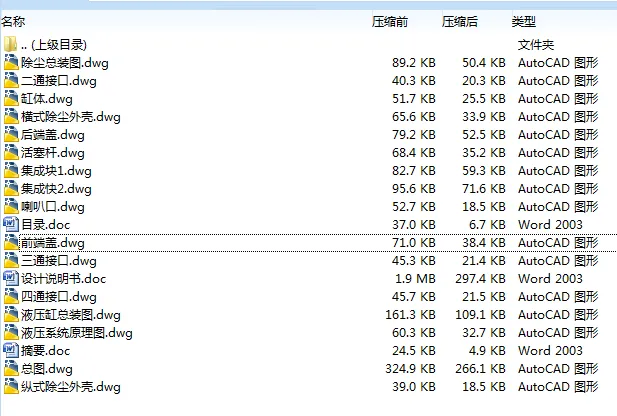Select the file name 后端盖.dwg

[53, 135]
